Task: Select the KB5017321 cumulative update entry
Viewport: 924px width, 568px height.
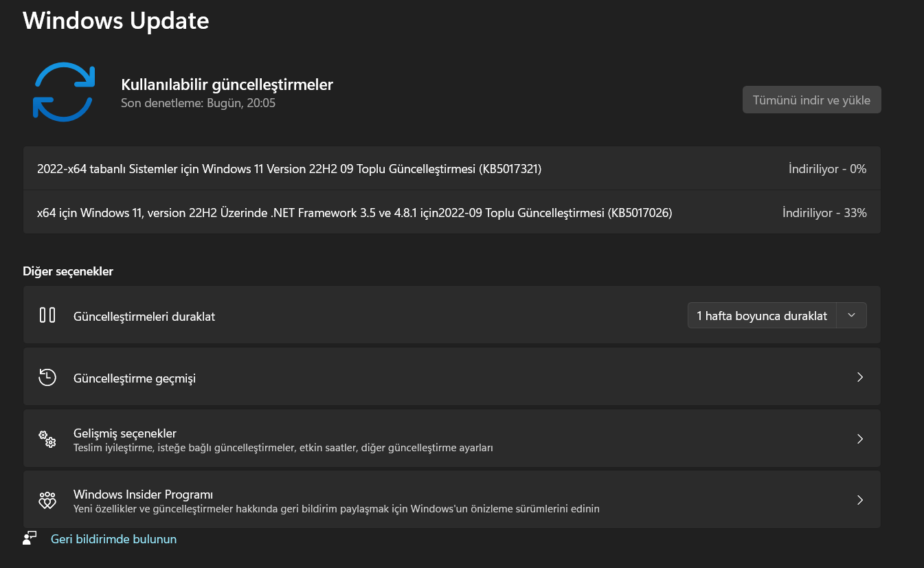Action: pos(289,169)
